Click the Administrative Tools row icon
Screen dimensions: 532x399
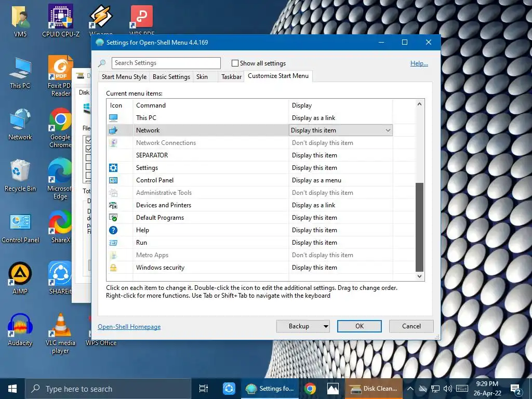tap(113, 193)
